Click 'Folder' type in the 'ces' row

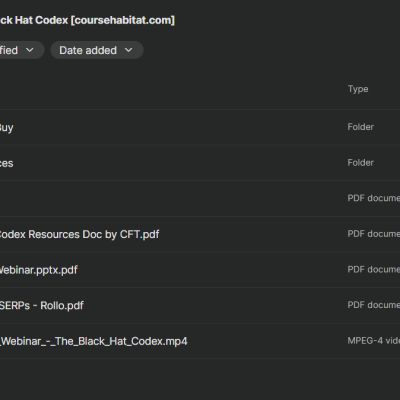pos(361,163)
